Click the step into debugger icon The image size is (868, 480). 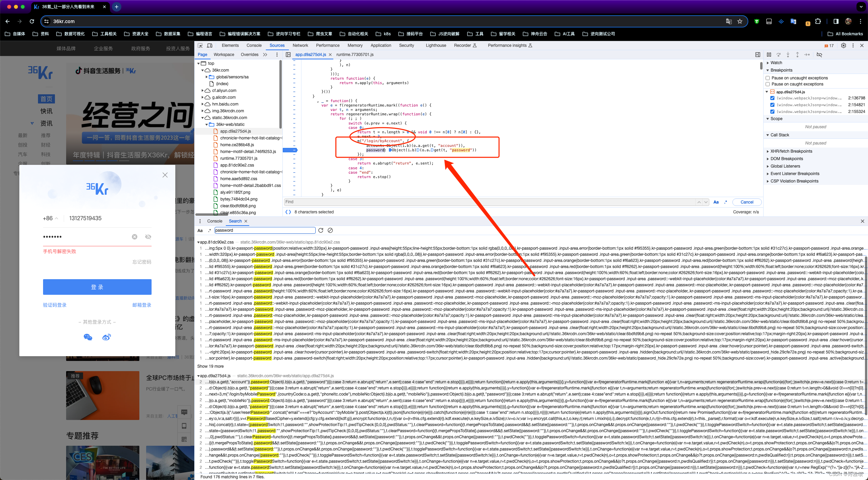788,55
